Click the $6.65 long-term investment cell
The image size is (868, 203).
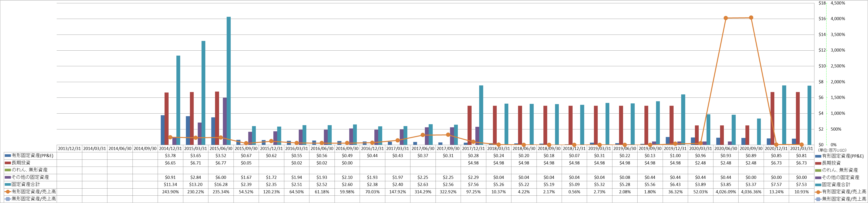[170, 163]
